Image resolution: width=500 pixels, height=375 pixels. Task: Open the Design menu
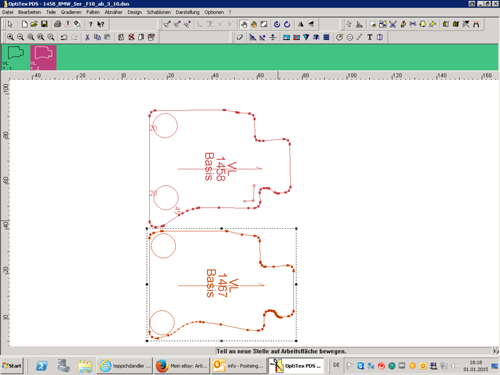(x=135, y=12)
